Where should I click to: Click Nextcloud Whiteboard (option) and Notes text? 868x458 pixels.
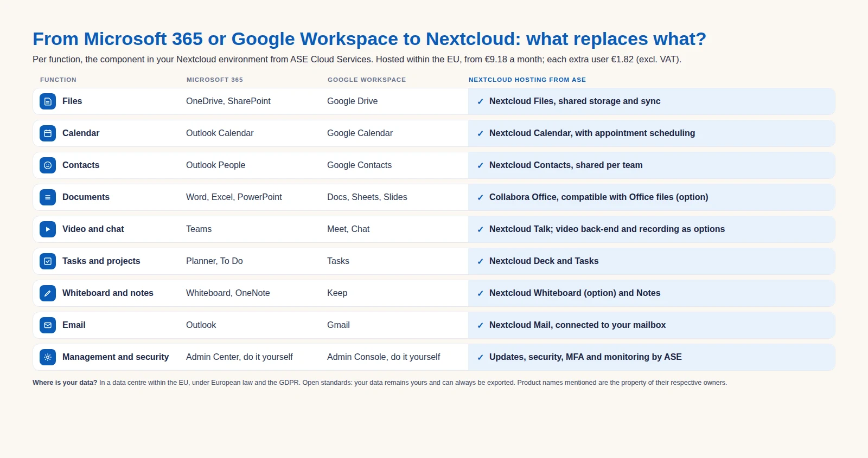pyautogui.click(x=575, y=293)
